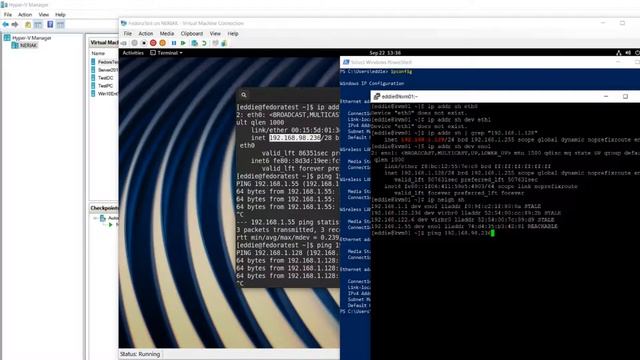
Task: Click the search icon in Fedora terminal
Action: coord(244,95)
